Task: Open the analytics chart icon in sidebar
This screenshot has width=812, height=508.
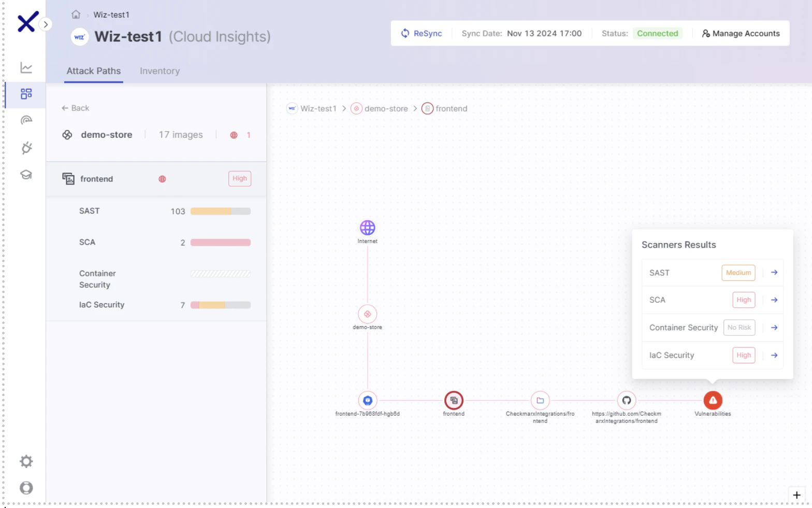Action: click(26, 67)
